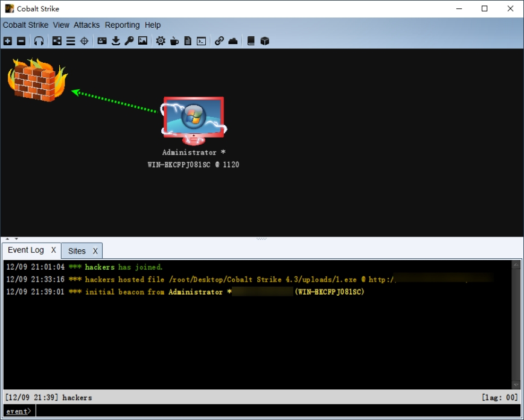
Task: Open downloads via the down-arrow icon
Action: coord(116,41)
